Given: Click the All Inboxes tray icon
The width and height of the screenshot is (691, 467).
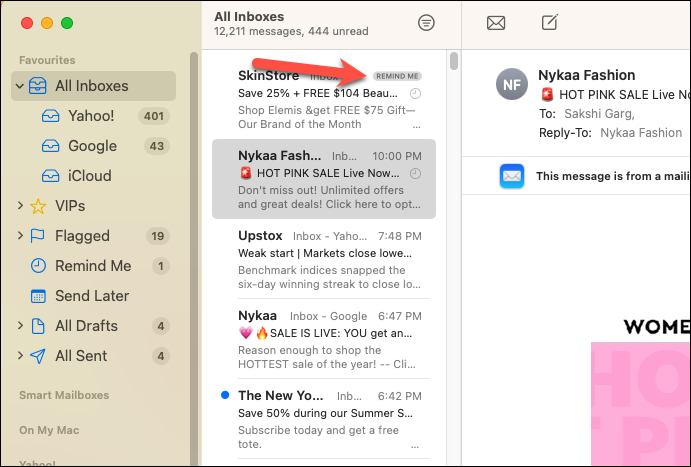Looking at the screenshot, I should point(37,86).
